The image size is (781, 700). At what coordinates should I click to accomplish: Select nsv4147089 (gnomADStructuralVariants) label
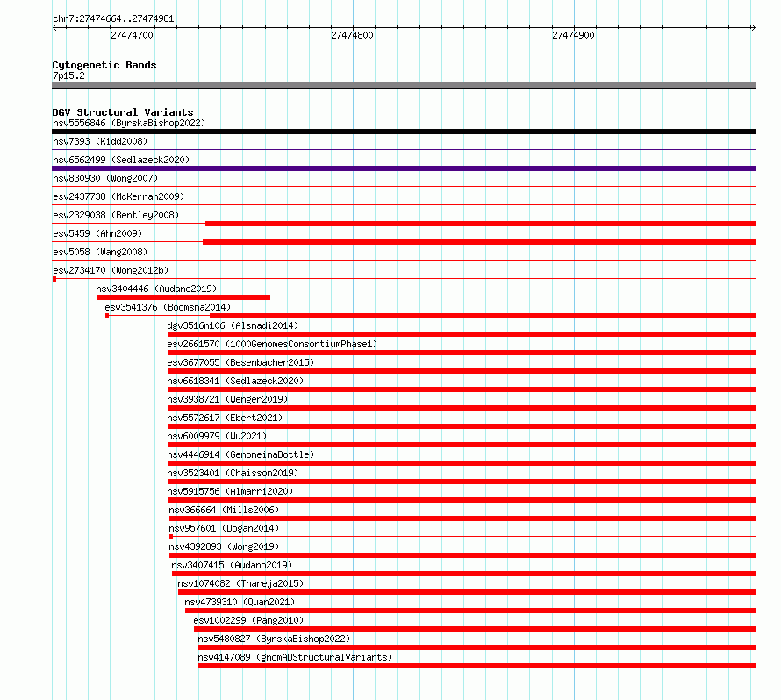pyautogui.click(x=295, y=657)
